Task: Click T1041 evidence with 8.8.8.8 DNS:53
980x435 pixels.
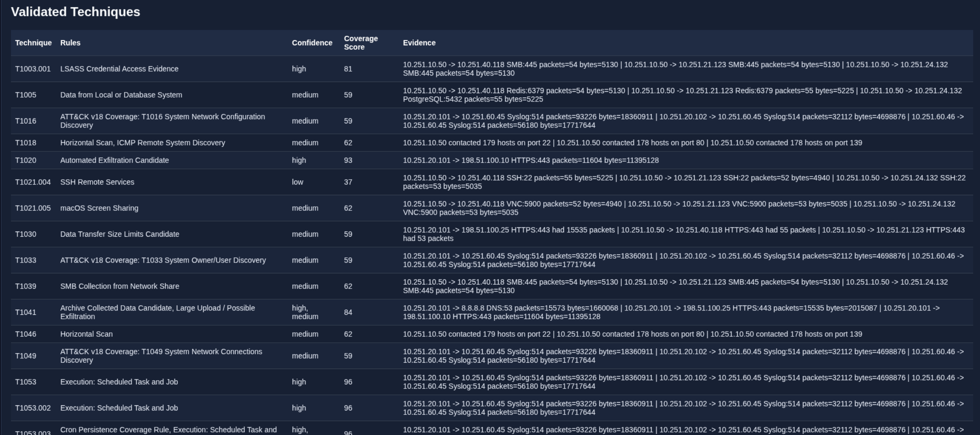Action: point(671,313)
